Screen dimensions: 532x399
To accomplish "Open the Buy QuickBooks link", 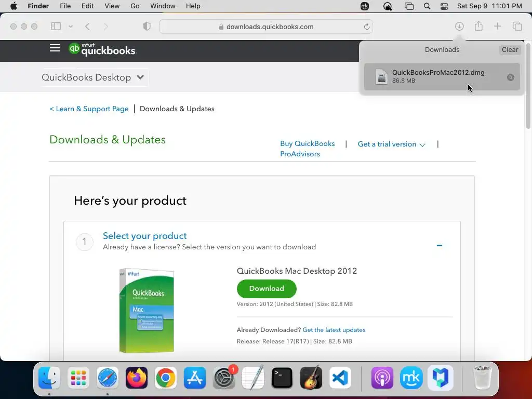I will (308, 143).
